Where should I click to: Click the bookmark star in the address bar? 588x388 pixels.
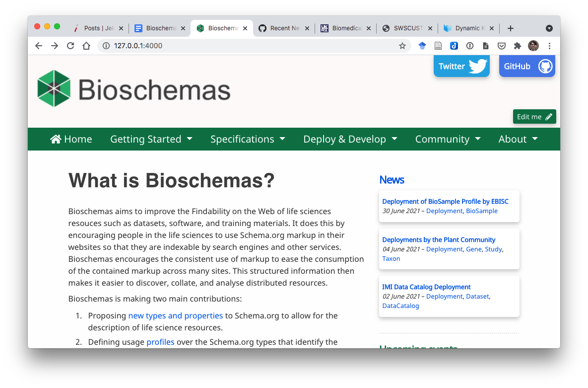pyautogui.click(x=402, y=45)
